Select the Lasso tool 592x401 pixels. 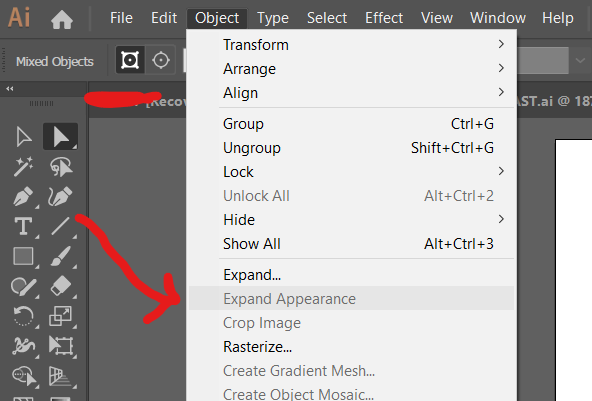pyautogui.click(x=60, y=167)
